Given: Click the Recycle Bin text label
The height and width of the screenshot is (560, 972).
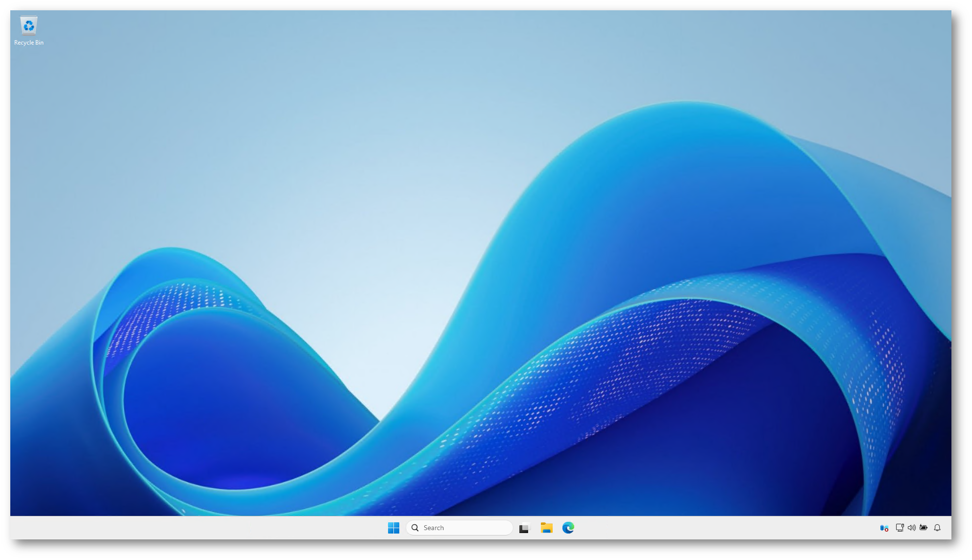Looking at the screenshot, I should (28, 43).
